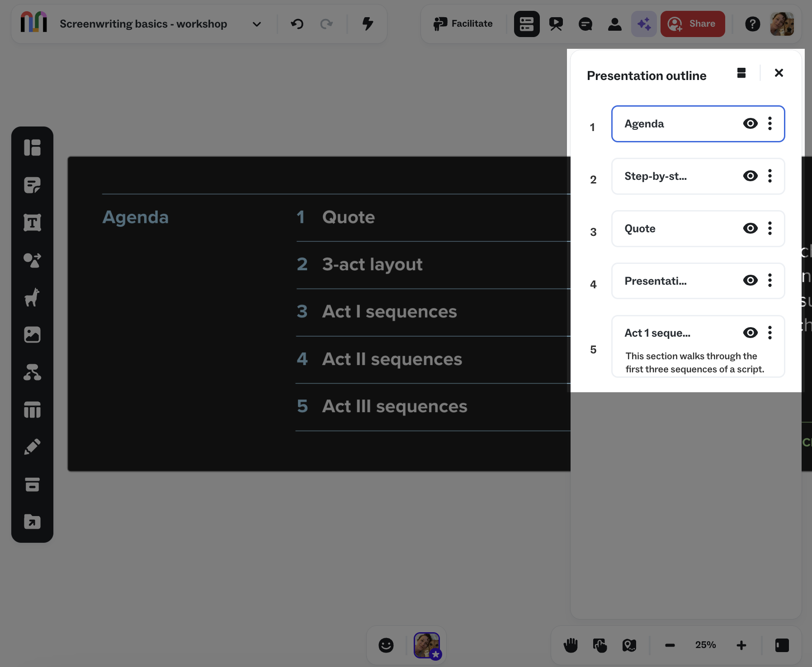Open the llama icons library

[32, 297]
